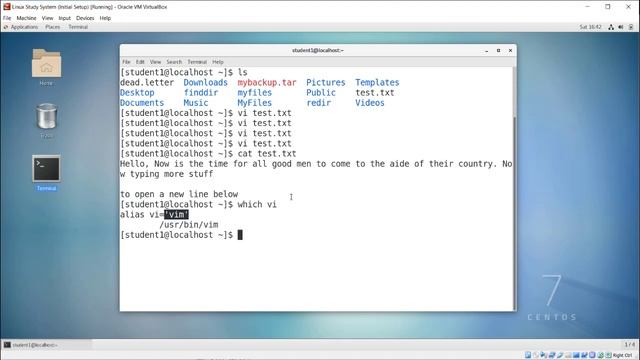Click the VirtualBox keyboard capture indicator
640x360 pixels.
pos(608,355)
